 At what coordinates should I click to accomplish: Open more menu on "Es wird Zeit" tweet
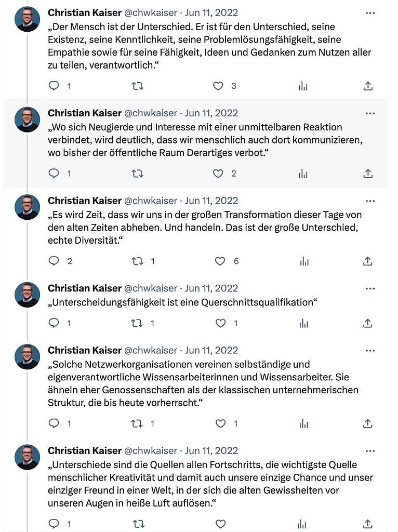370,201
